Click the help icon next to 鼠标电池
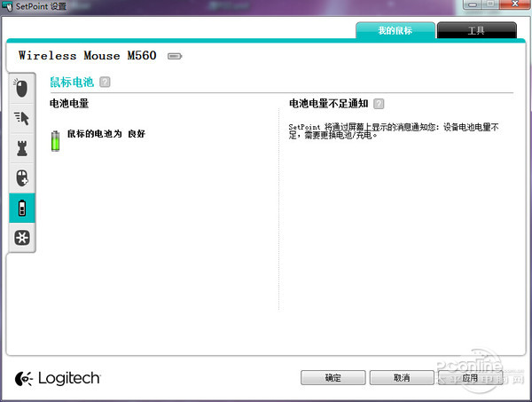532x402 pixels. click(x=105, y=83)
